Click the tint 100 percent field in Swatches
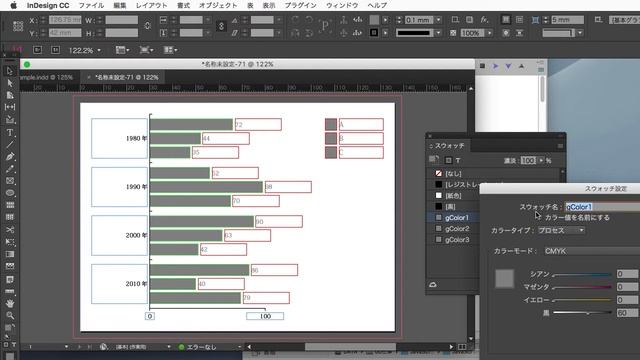This screenshot has height=360, width=640. pos(528,160)
